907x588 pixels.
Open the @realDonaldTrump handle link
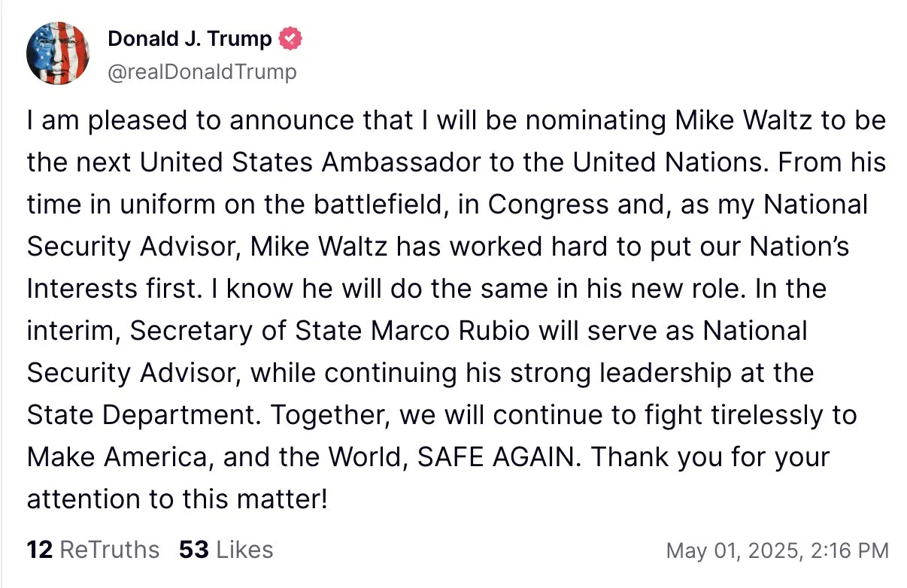point(202,72)
